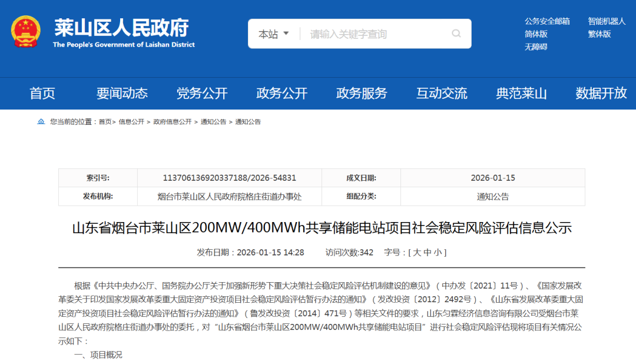Switch to 简体版 simplified Chinese

tap(536, 34)
